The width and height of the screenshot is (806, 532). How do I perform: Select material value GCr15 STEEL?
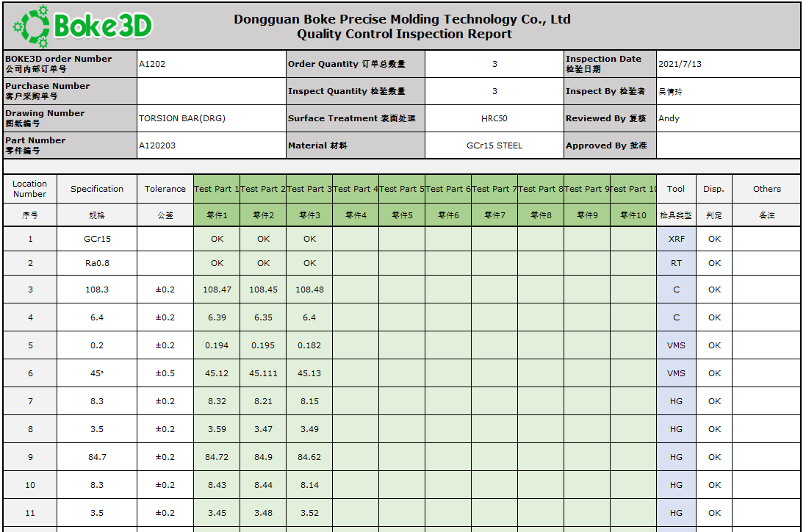[494, 145]
